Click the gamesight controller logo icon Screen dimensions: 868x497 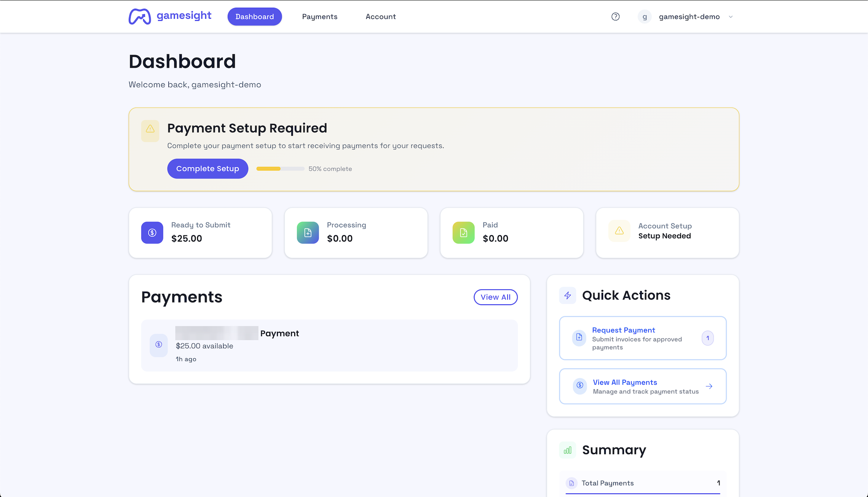click(x=140, y=16)
